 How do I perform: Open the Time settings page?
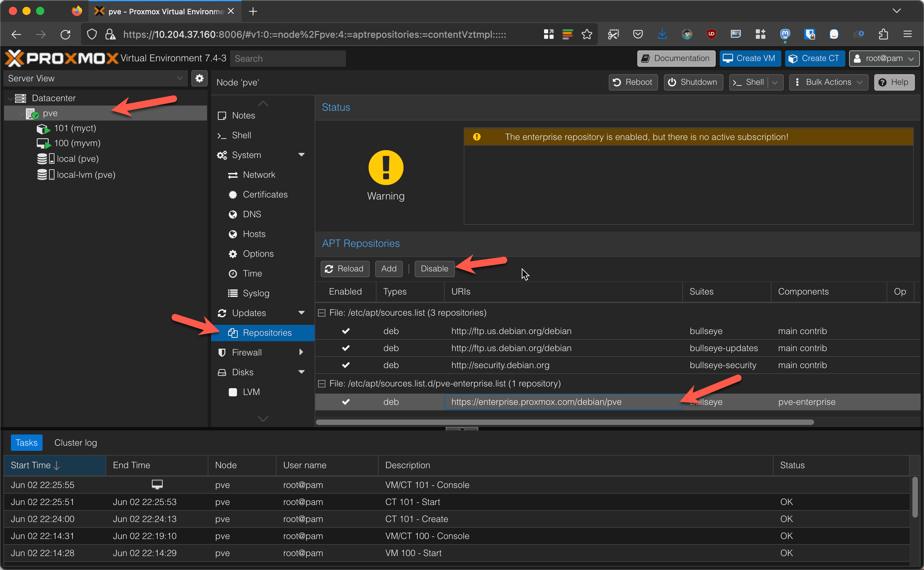tap(252, 273)
